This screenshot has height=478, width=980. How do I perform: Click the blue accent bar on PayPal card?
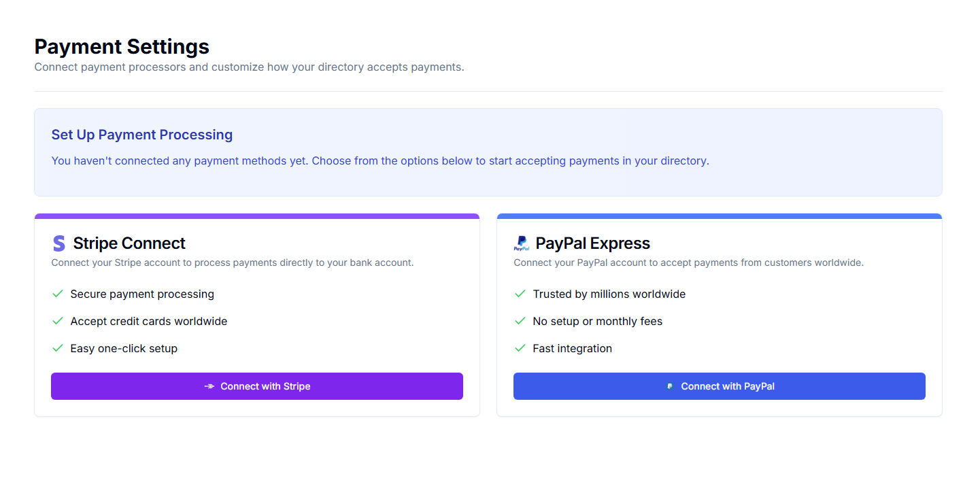[x=719, y=216]
